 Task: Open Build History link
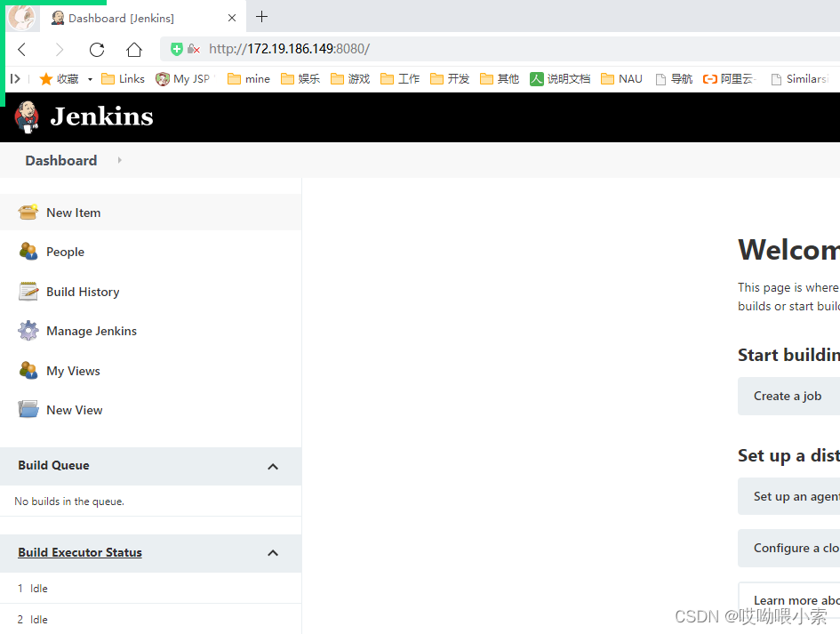point(83,292)
